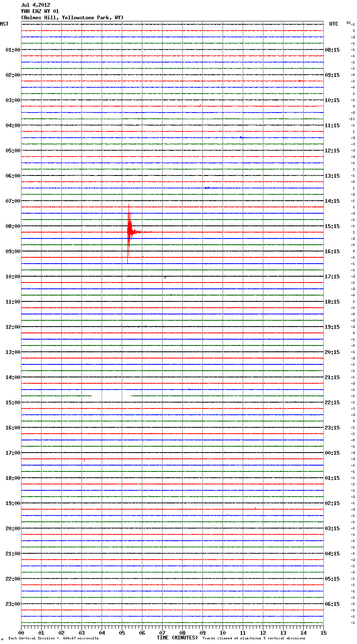
Task: Click the black spike on the 10:00 trace
Action: tap(165, 277)
